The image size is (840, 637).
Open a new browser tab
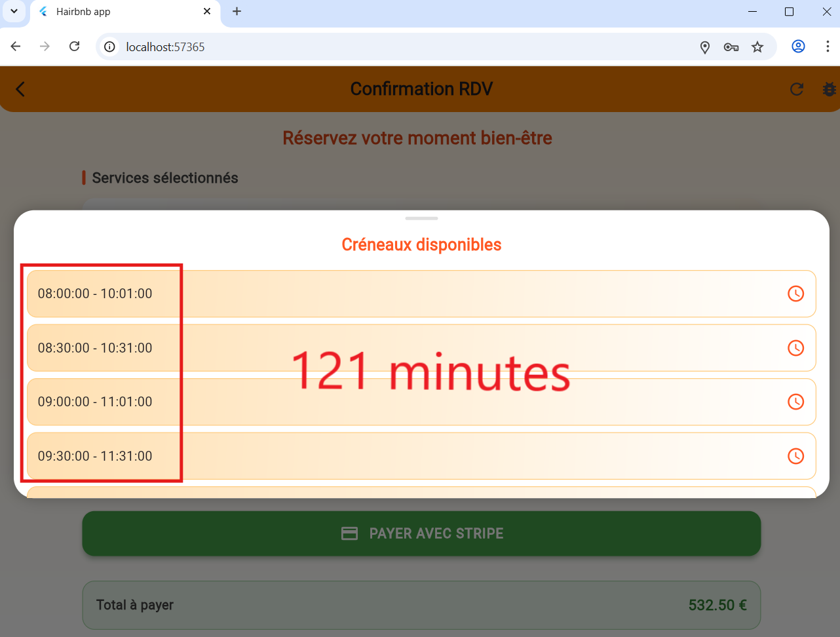pos(237,11)
